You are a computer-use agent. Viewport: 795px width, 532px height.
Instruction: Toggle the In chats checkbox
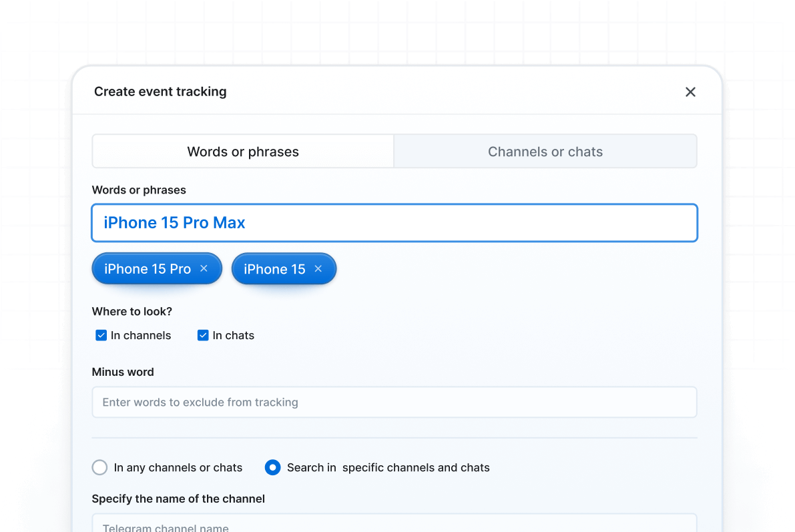[x=203, y=335]
